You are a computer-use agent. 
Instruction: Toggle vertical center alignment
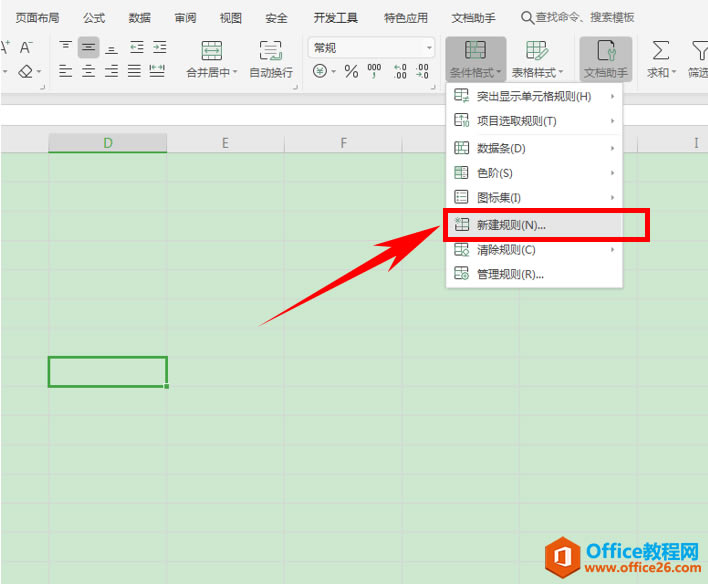click(x=88, y=47)
